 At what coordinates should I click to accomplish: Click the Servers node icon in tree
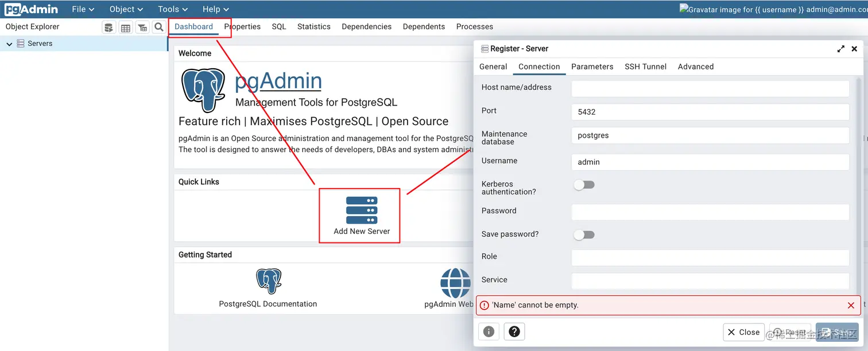(21, 44)
